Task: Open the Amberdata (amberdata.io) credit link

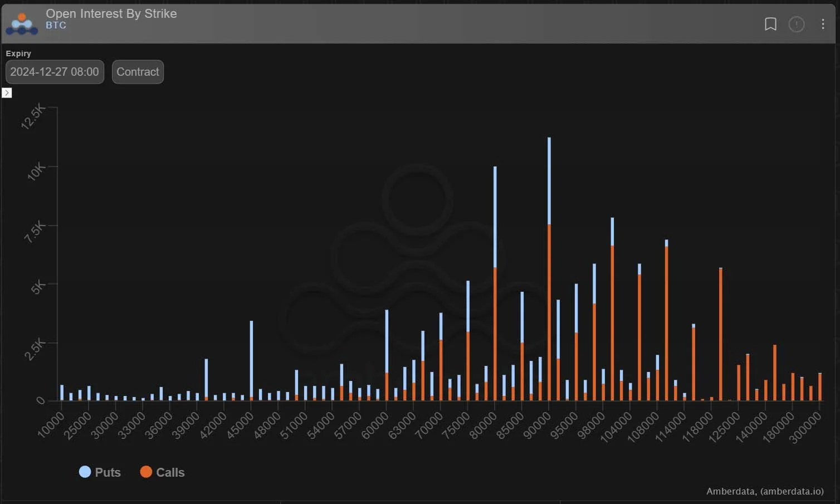Action: pyautogui.click(x=765, y=491)
